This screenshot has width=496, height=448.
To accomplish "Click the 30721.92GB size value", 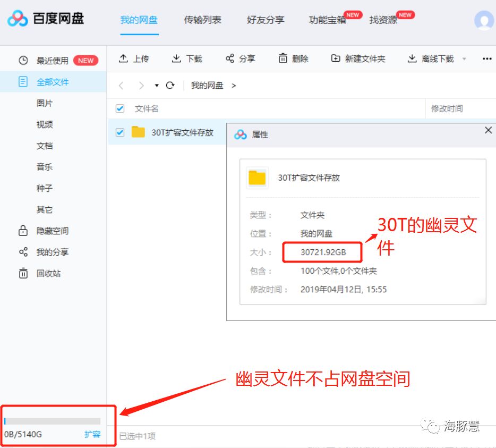I will coord(323,252).
